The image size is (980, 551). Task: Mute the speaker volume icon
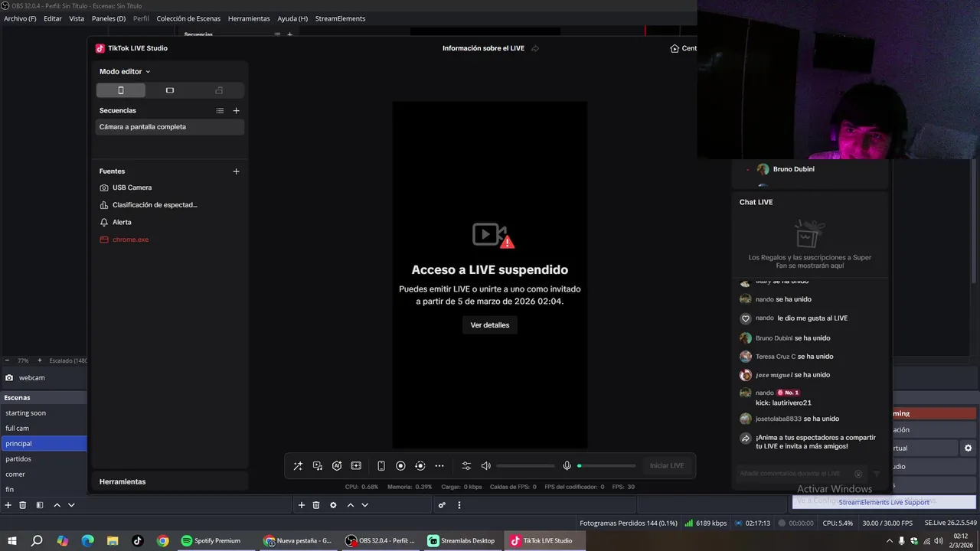485,465
